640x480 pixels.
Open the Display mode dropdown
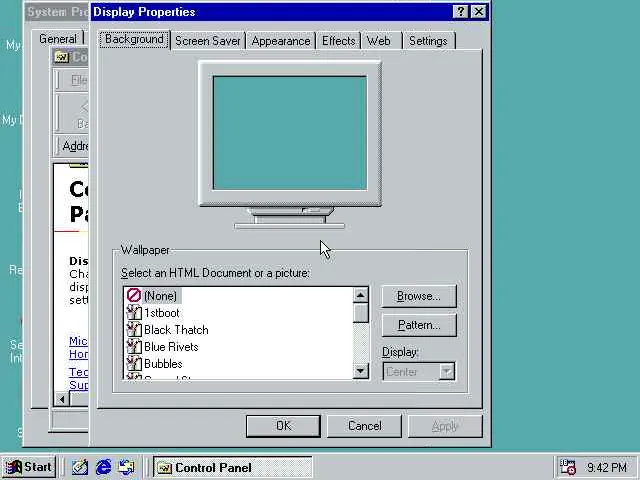pyautogui.click(x=447, y=372)
